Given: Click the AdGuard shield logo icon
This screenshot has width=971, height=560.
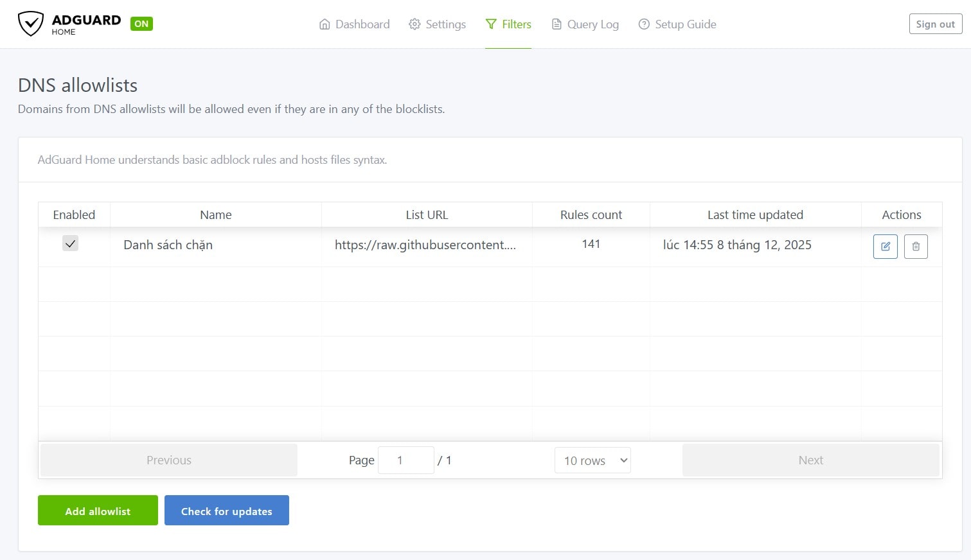Looking at the screenshot, I should pos(30,24).
